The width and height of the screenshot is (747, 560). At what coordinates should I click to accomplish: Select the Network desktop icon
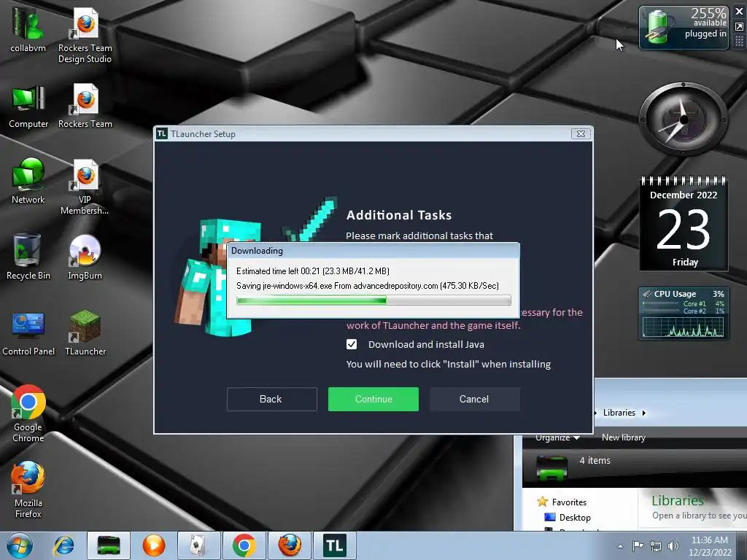pyautogui.click(x=28, y=181)
